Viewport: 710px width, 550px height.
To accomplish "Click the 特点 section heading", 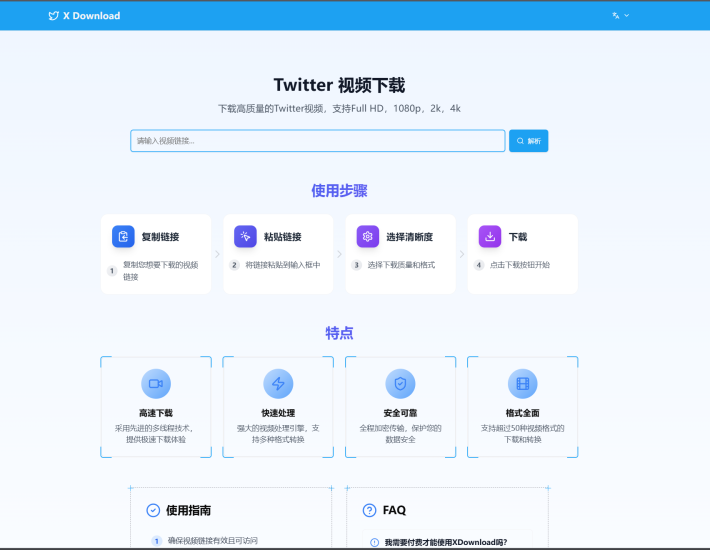I will coord(339,333).
